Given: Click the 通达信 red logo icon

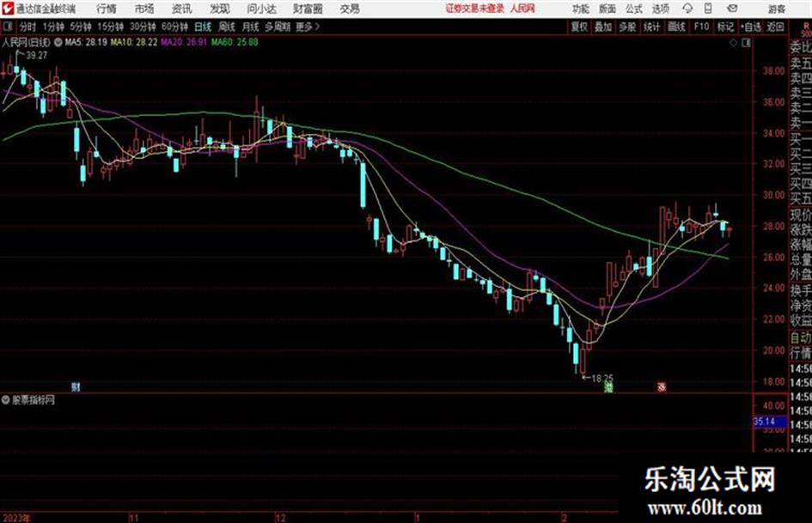Looking at the screenshot, I should click(x=8, y=9).
